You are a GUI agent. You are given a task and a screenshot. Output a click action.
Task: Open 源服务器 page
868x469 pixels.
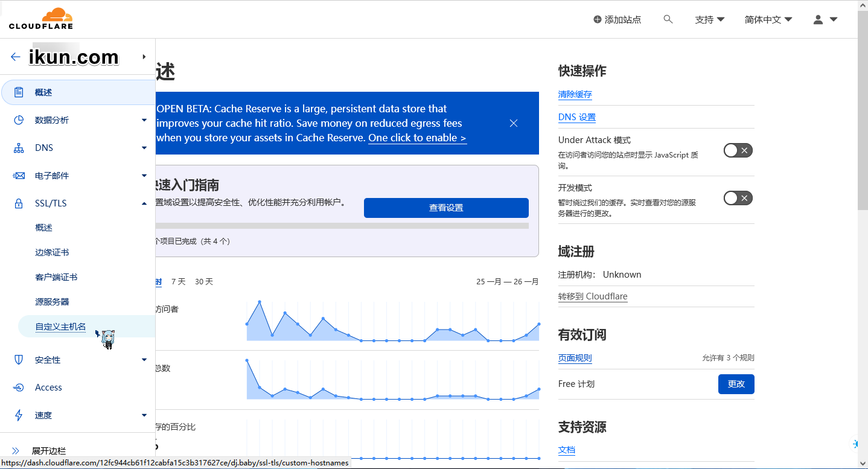click(x=52, y=302)
